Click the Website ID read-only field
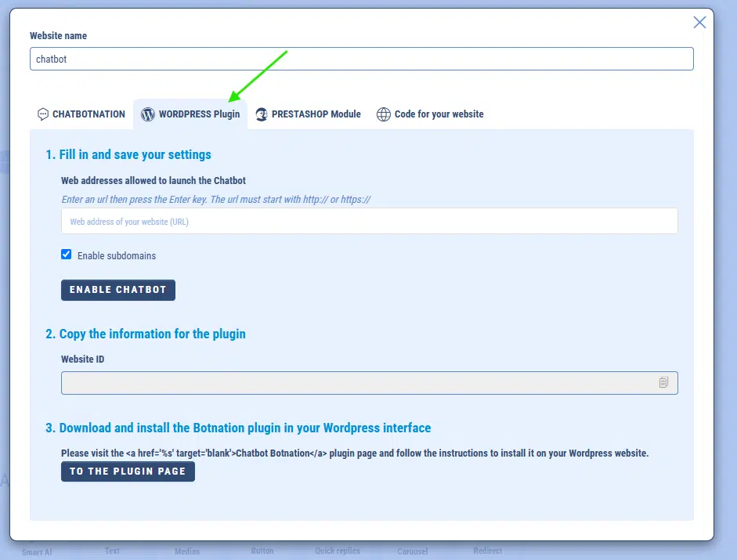Screen dimensions: 737x560 pos(356,382)
